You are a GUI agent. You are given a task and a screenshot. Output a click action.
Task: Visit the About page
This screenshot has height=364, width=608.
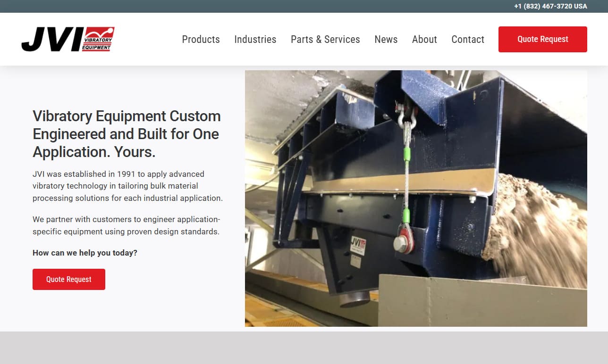pyautogui.click(x=424, y=39)
